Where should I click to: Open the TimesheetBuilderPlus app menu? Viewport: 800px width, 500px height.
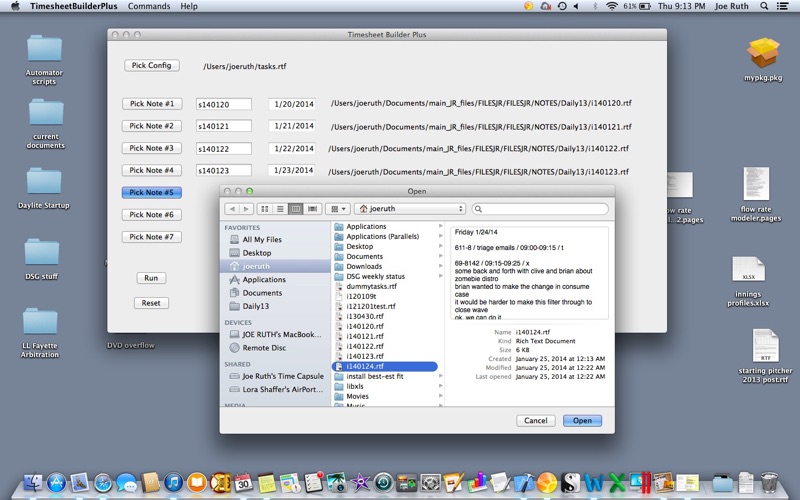click(73, 6)
